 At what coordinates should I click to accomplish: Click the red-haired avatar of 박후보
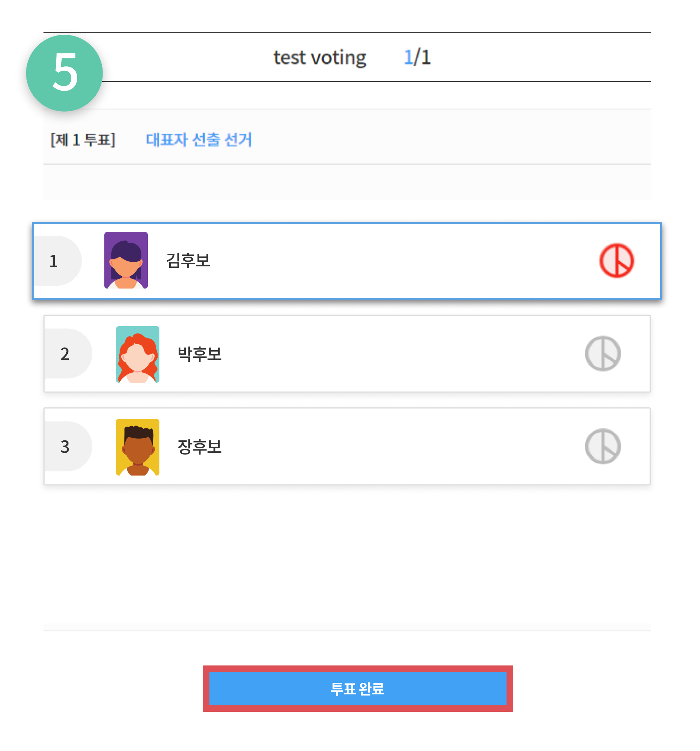[137, 354]
